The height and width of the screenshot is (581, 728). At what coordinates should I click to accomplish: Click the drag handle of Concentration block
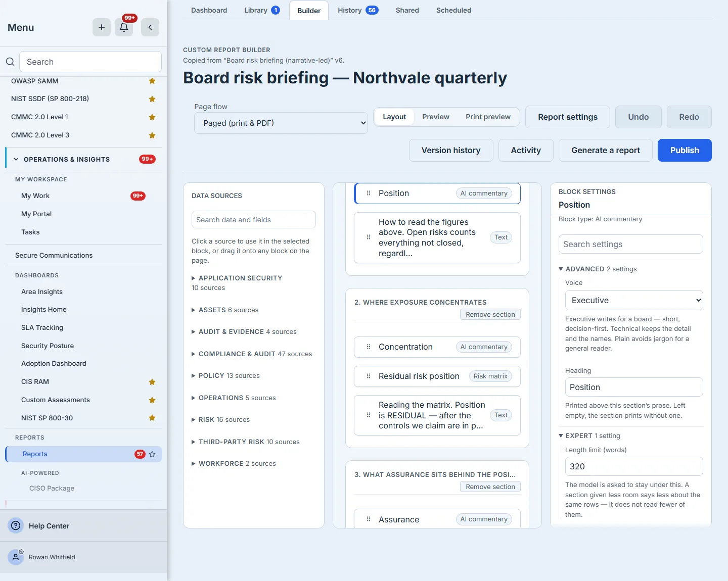click(369, 347)
